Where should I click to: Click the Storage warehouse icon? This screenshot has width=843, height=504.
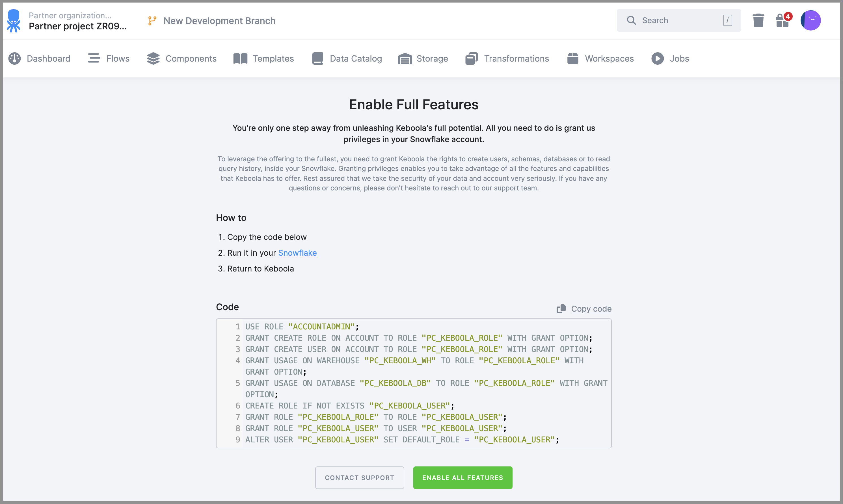[405, 59]
